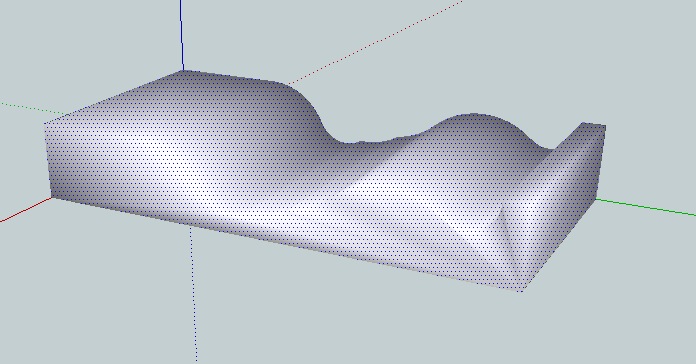Click the model's bottom-left corner at red axis

tap(52, 198)
